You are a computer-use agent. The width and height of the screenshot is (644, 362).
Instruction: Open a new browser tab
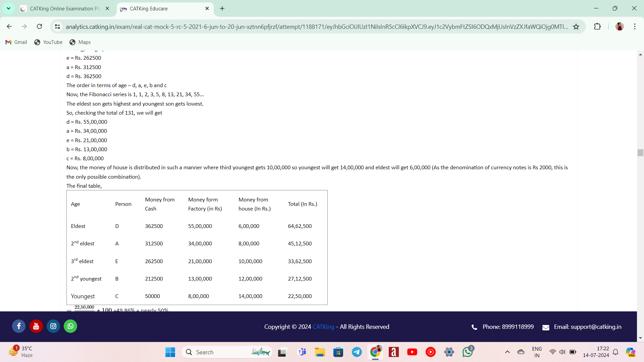222,8
